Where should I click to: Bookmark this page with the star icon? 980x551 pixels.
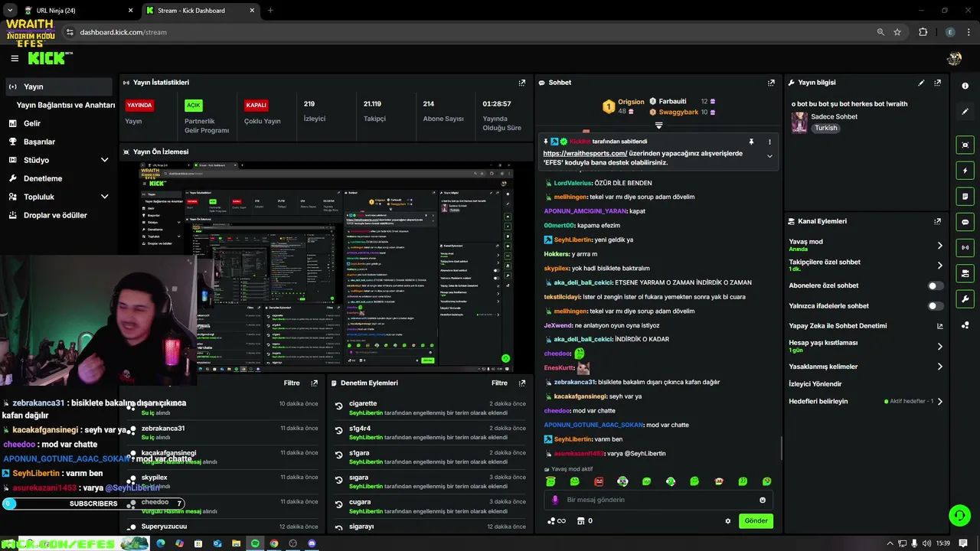[897, 32]
